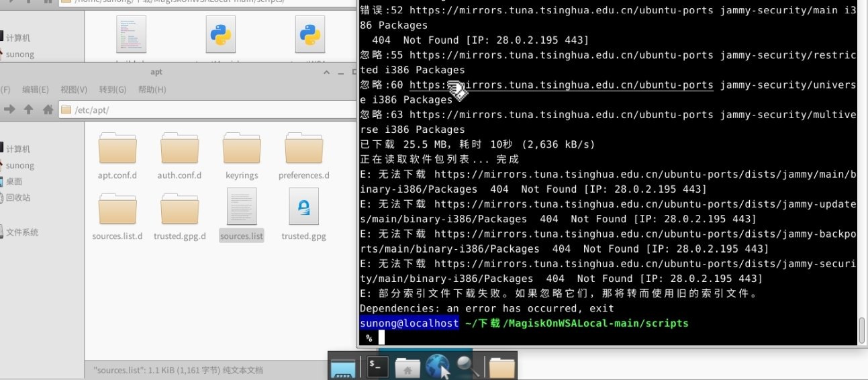Screen dimensions: 868x380
Task: Select sunong in apt window sidebar
Action: [20, 165]
